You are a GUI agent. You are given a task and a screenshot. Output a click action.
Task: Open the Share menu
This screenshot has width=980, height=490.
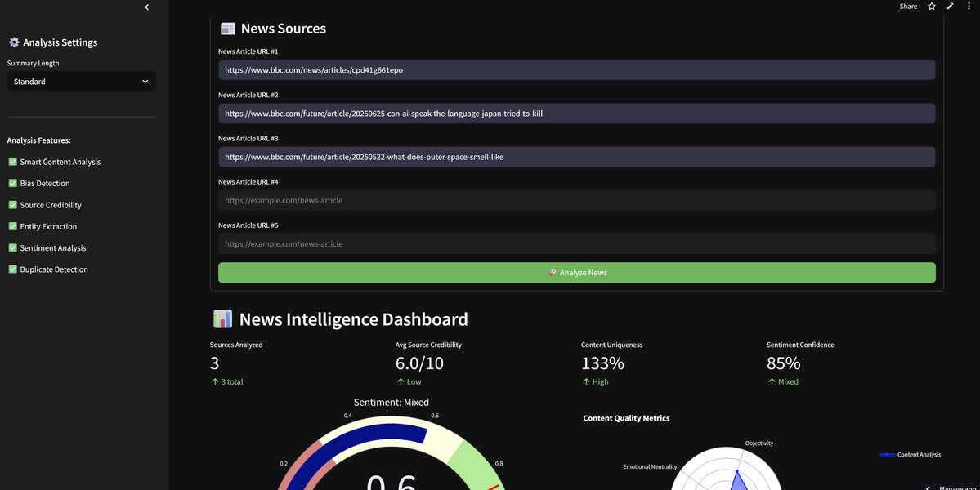pos(907,6)
